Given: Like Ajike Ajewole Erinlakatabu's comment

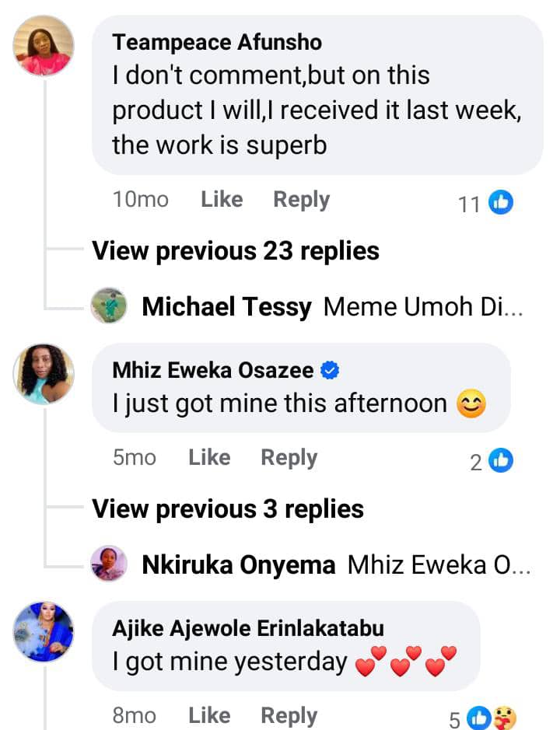Looking at the screenshot, I should coord(209,715).
